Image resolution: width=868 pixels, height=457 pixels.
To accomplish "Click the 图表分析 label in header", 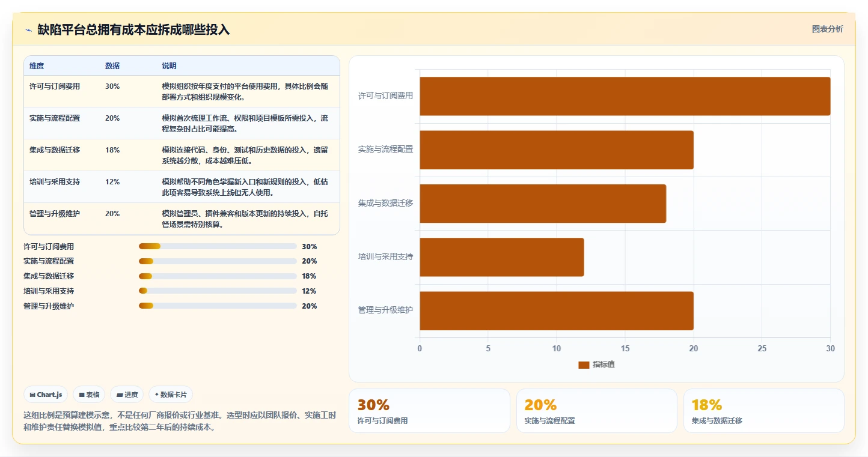I will 827,29.
